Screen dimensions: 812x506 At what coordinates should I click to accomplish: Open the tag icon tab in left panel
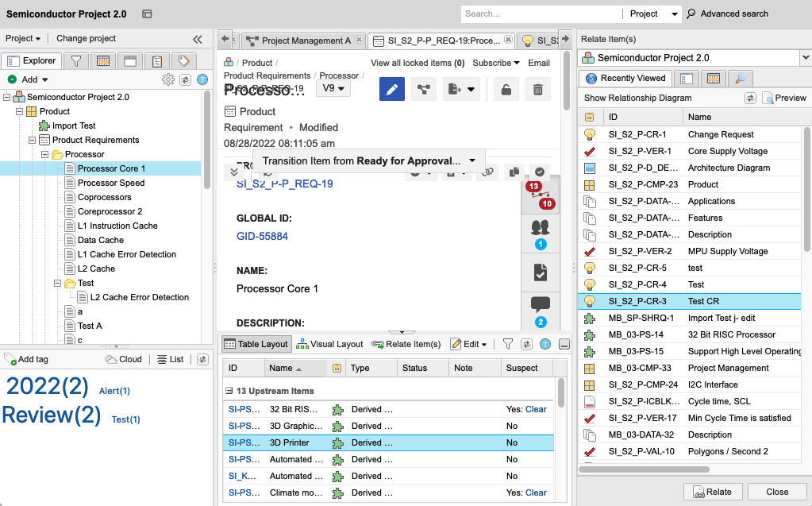184,60
